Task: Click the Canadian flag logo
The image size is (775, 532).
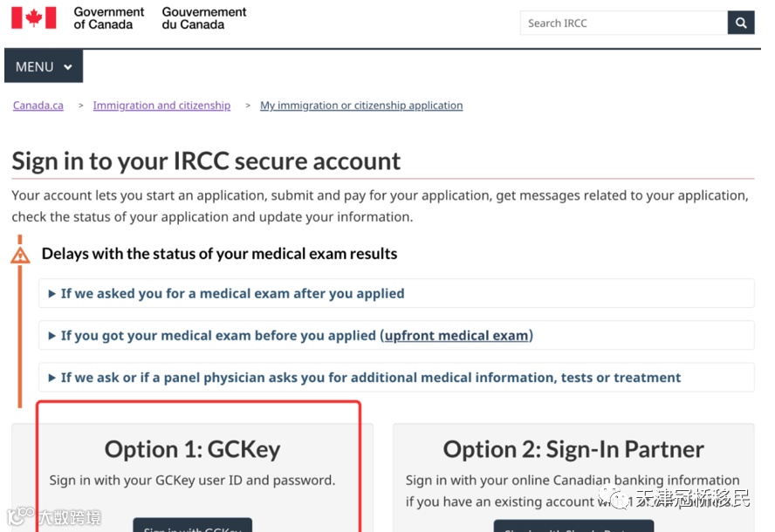Action: (x=33, y=18)
